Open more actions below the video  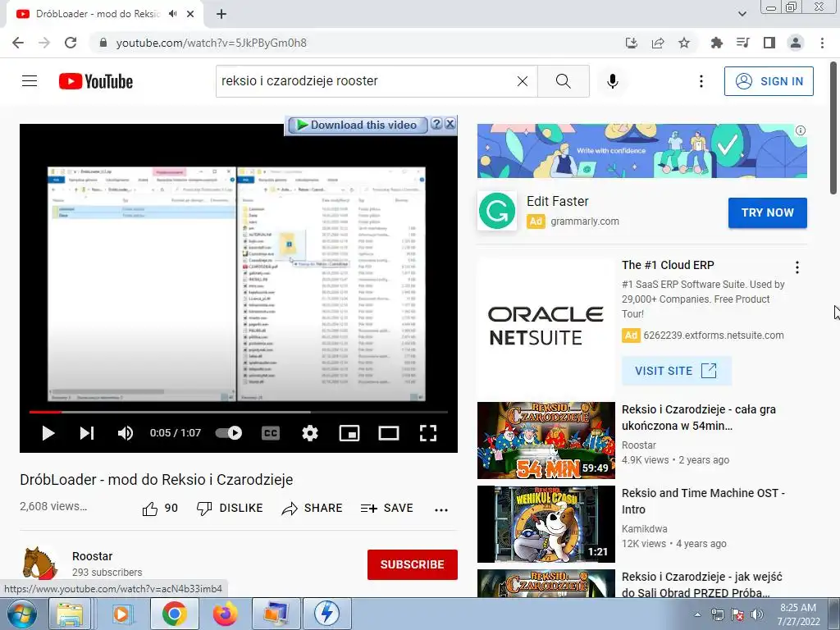(x=441, y=509)
